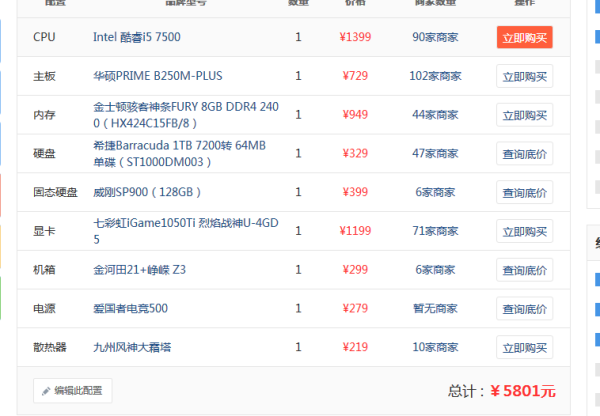The height and width of the screenshot is (416, 600).
Task: Click price ¥219 in 散热器 row
Action: pyautogui.click(x=355, y=347)
